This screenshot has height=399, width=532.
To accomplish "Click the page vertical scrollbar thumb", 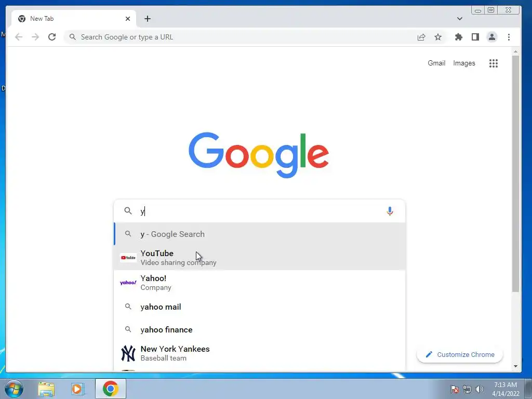I will (x=516, y=173).
